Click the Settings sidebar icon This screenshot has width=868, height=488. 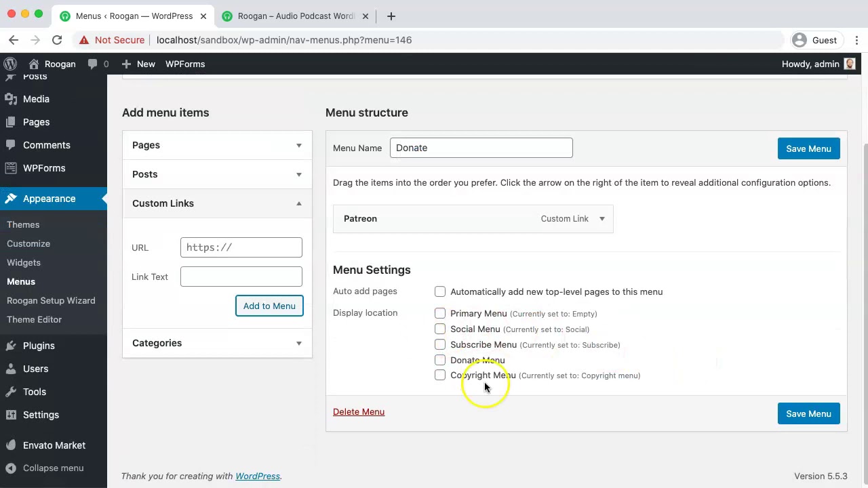(x=10, y=415)
